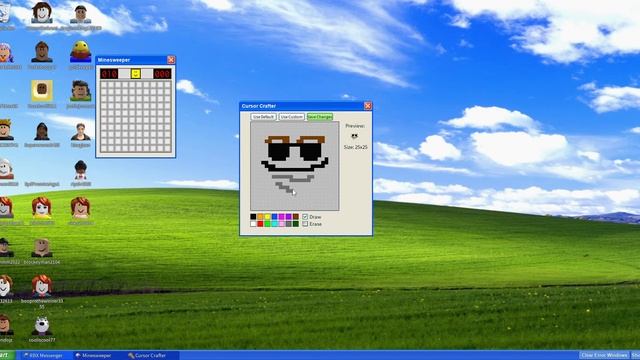Enable the Erase checkbox

coord(305,224)
